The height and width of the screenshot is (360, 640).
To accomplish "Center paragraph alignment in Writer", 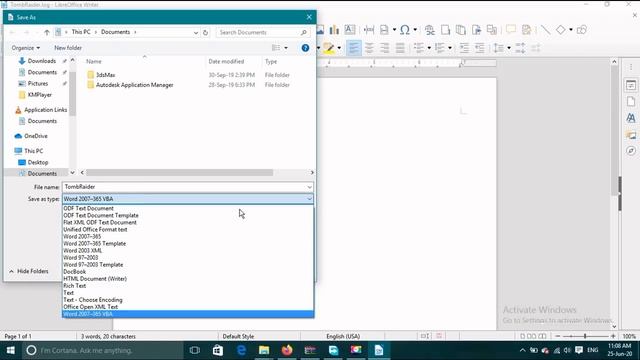I will pyautogui.click(x=369, y=48).
